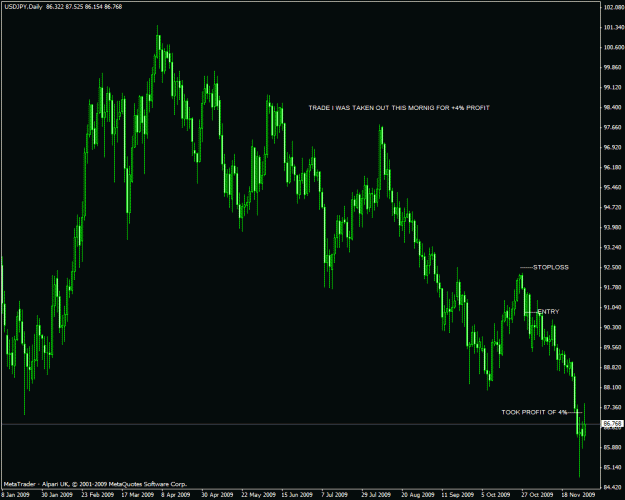Click the 88.100 price axis label

(x=613, y=387)
